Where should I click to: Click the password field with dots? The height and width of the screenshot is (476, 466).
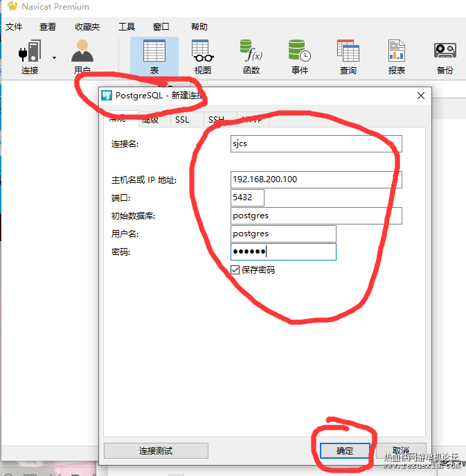pyautogui.click(x=283, y=252)
